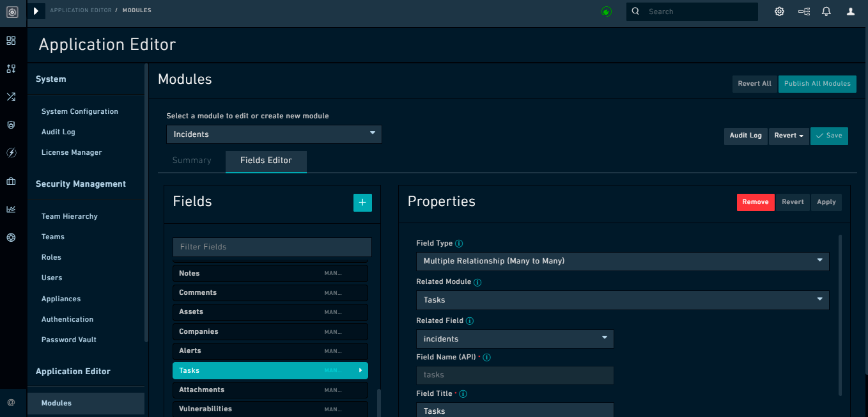Expand the Revert dropdown near Save
The width and height of the screenshot is (868, 417).
click(789, 136)
